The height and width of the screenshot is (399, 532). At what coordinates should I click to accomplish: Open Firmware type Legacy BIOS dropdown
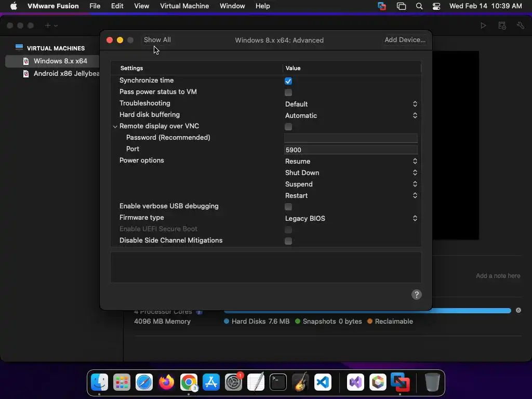tap(351, 218)
